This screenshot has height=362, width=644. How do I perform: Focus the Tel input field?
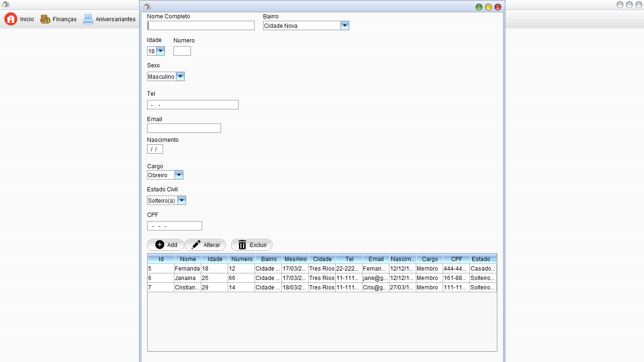pyautogui.click(x=193, y=105)
